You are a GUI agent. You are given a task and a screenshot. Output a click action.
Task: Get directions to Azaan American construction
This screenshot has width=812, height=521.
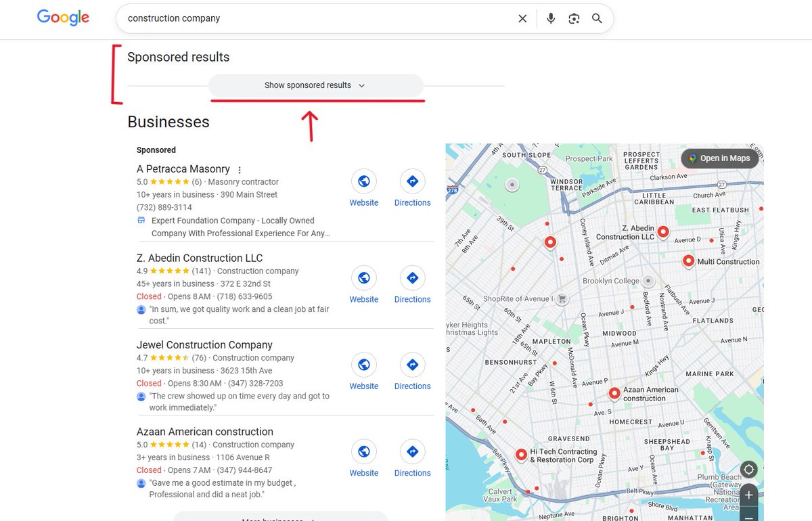coord(413,451)
